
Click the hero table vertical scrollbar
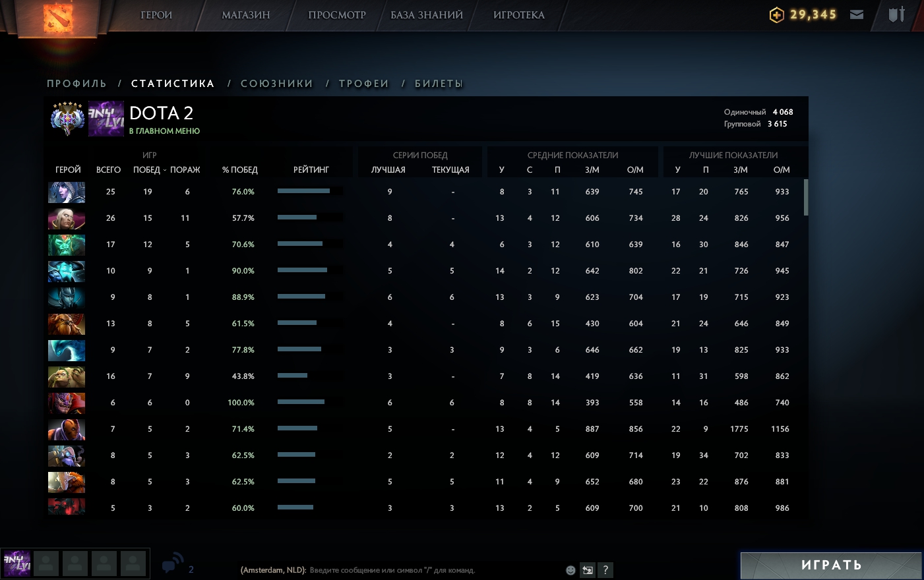(x=806, y=197)
